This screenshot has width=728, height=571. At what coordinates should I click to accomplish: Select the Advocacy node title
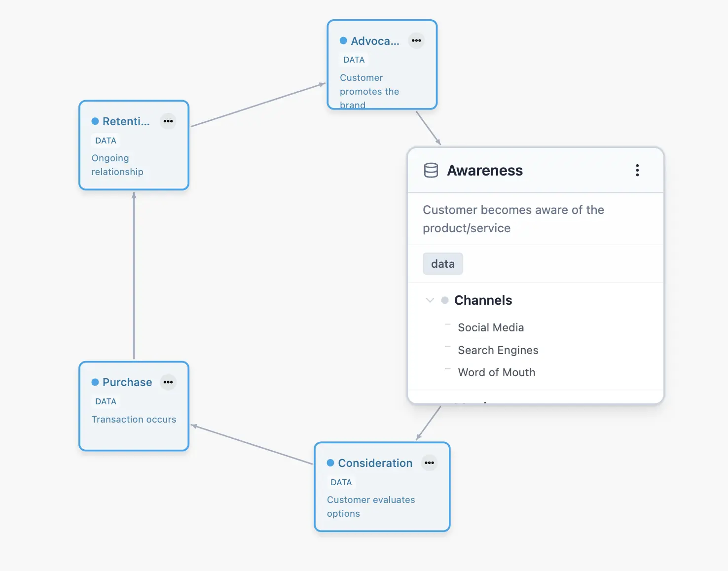click(375, 41)
